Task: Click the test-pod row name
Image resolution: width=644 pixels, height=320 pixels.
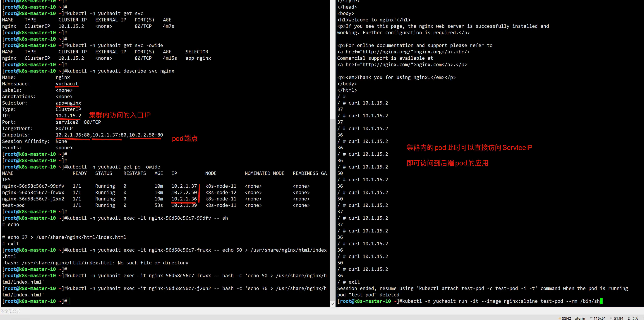Action: (x=13, y=205)
